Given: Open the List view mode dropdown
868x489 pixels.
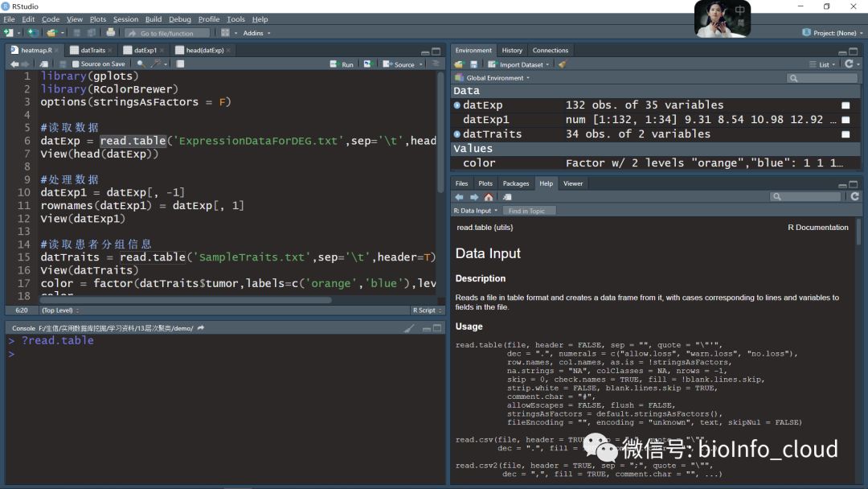Looking at the screenshot, I should click(823, 65).
